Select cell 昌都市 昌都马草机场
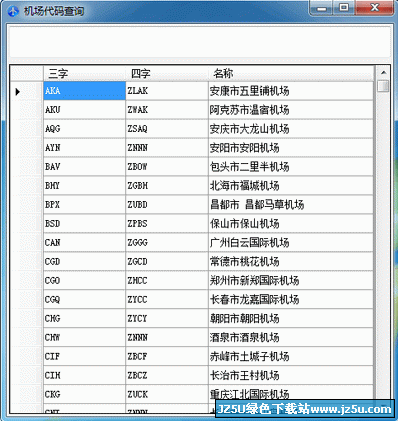Viewport: 398px width, 421px height. (x=291, y=205)
